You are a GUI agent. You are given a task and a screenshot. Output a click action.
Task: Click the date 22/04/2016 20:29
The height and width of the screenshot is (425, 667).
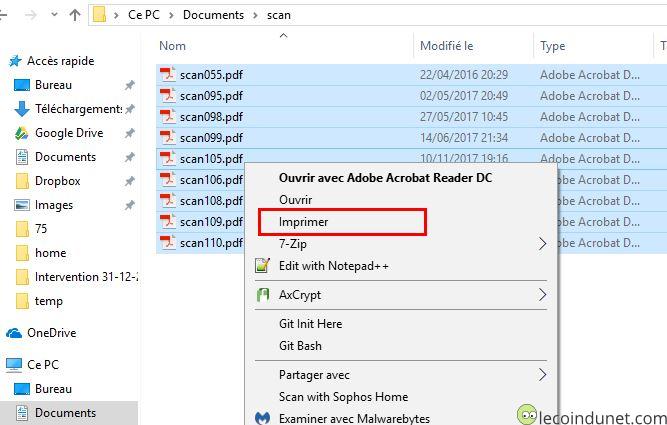[x=464, y=75]
